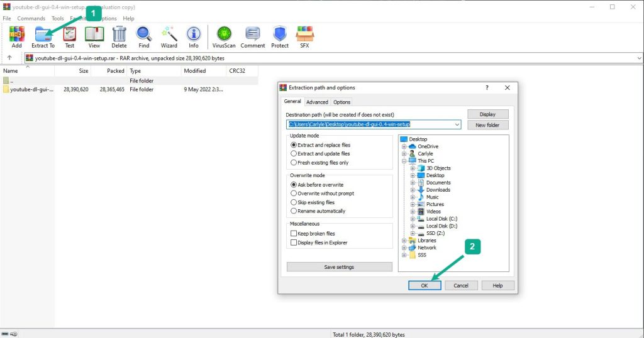
Task: Switch to the Advanced tab
Action: (x=317, y=102)
